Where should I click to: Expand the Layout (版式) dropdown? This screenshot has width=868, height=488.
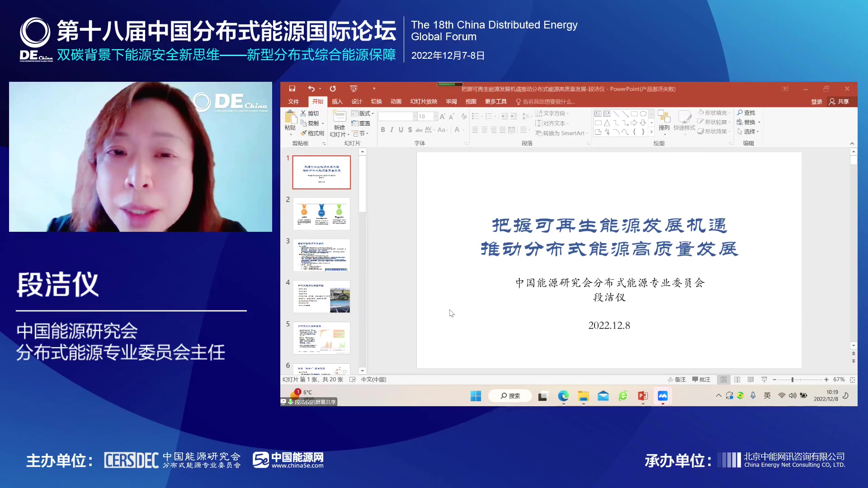coord(363,113)
